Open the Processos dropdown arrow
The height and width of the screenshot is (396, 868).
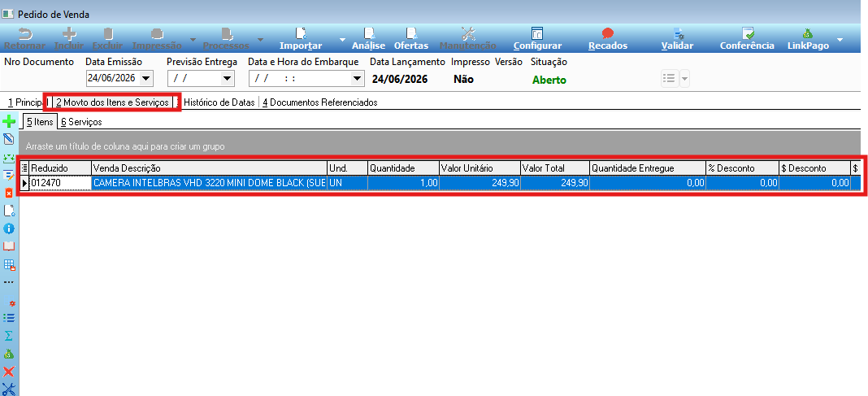[260, 40]
